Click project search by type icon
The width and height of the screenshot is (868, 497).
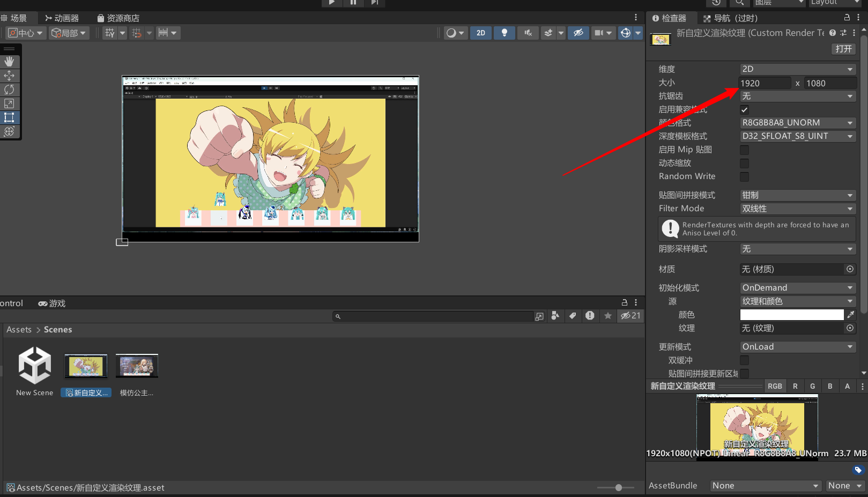[555, 316]
